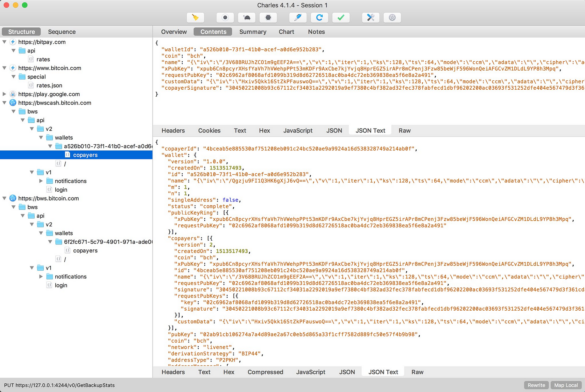Select the rates request under bitpay api
The image size is (585, 392).
(43, 59)
